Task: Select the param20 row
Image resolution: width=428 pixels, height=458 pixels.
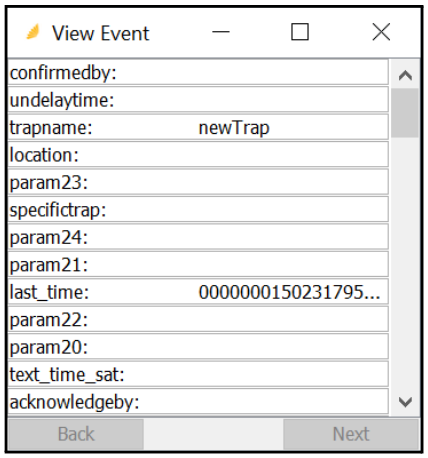Action: [198, 347]
